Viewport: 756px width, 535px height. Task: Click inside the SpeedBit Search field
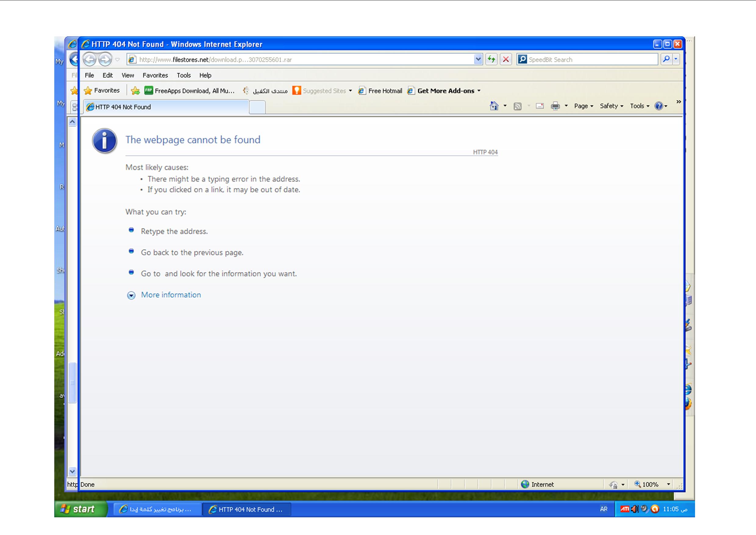589,59
